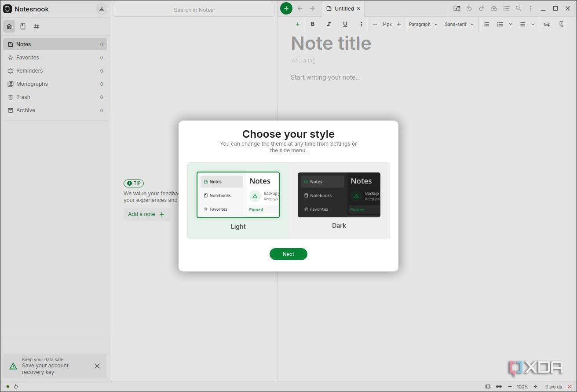This screenshot has height=392, width=577.
Task: Click the sync icon in the status bar
Action: pyautogui.click(x=16, y=387)
